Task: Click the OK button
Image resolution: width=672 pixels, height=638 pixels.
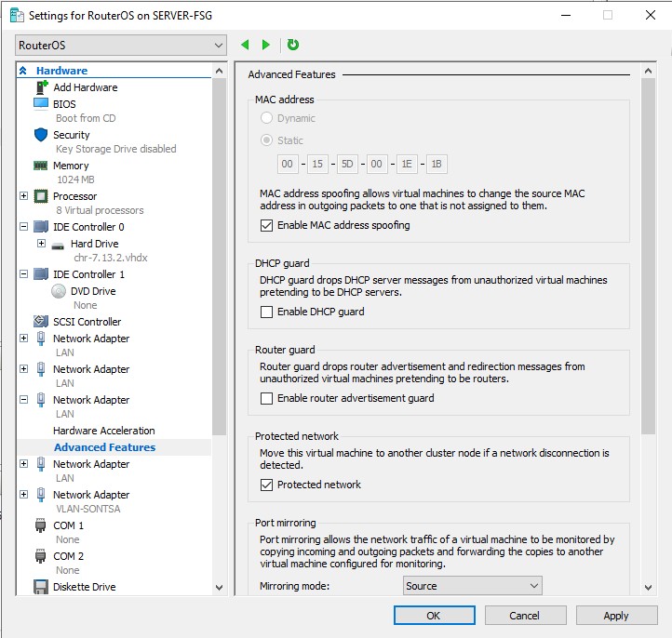Action: point(434,616)
